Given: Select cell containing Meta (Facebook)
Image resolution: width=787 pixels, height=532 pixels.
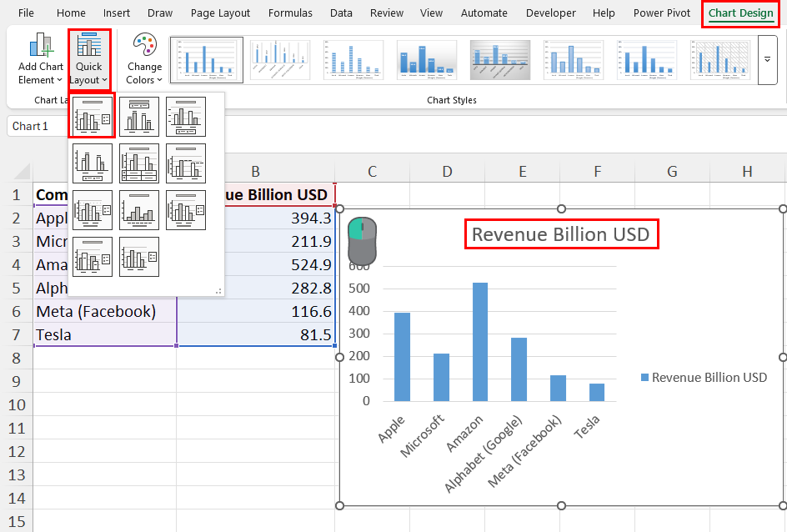Looking at the screenshot, I should (x=105, y=311).
